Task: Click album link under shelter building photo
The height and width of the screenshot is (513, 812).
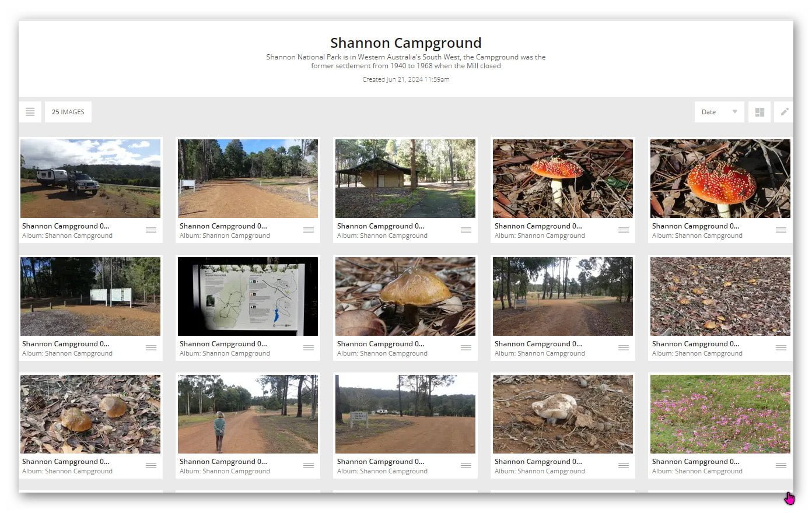Action: [x=382, y=236]
